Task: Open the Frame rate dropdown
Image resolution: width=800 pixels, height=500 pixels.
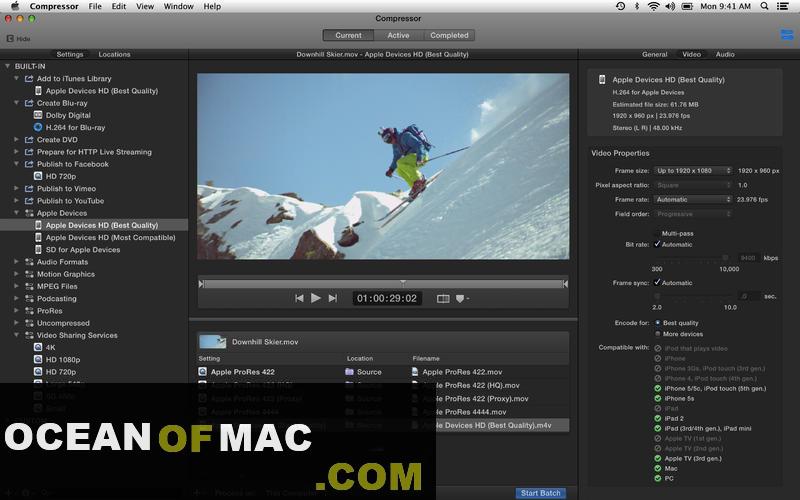Action: tap(693, 199)
